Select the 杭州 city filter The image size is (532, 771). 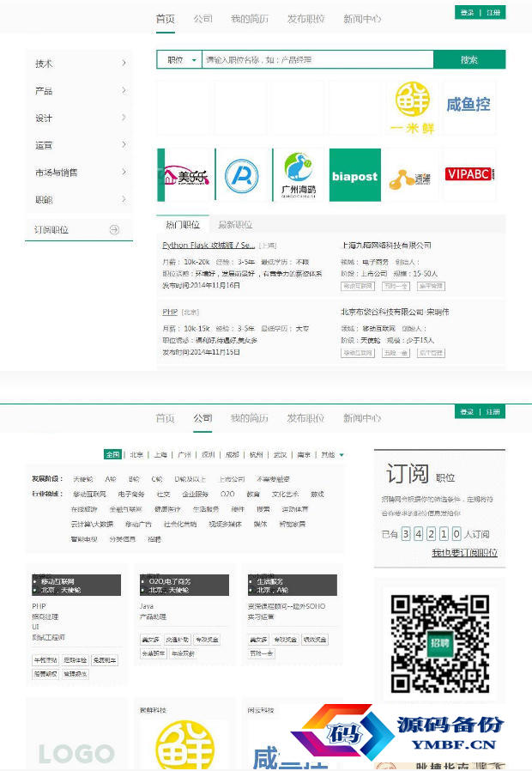pos(256,454)
